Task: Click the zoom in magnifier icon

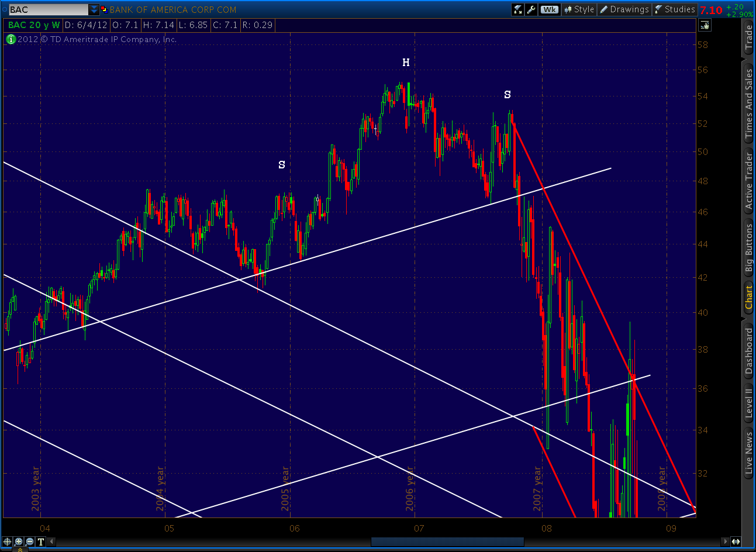Action: [x=19, y=541]
